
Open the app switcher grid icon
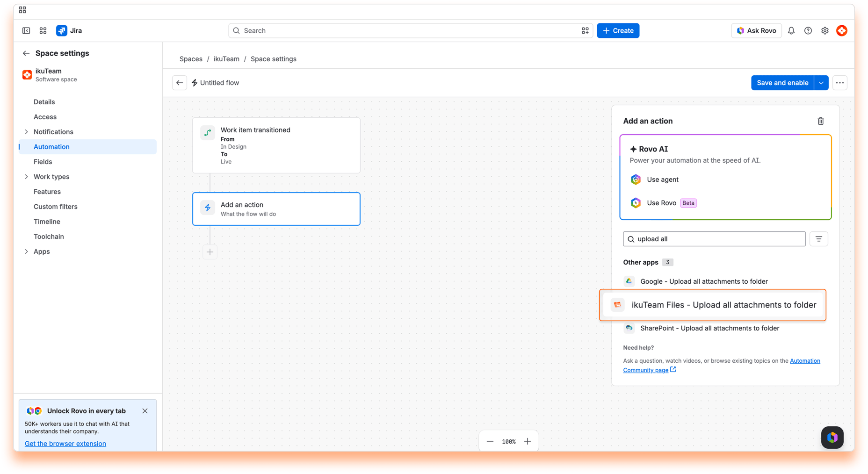point(43,30)
